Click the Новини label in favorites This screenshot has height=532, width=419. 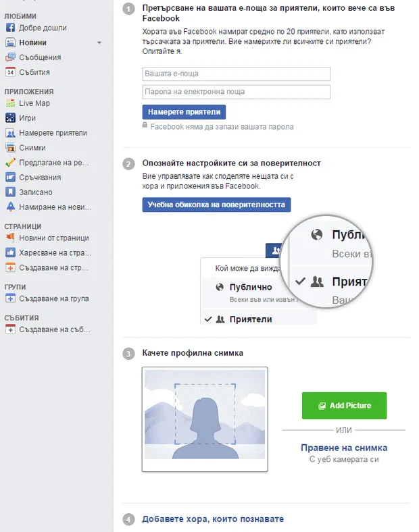point(32,43)
